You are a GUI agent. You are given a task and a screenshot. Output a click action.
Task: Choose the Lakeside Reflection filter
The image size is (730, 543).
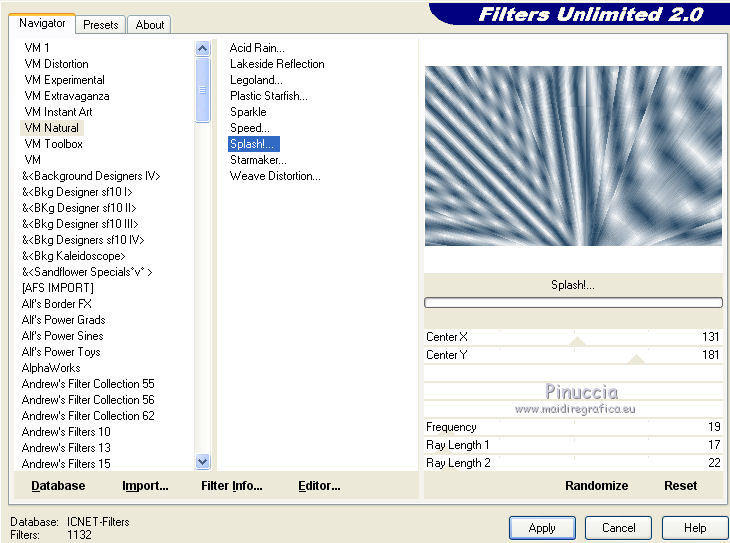277,64
